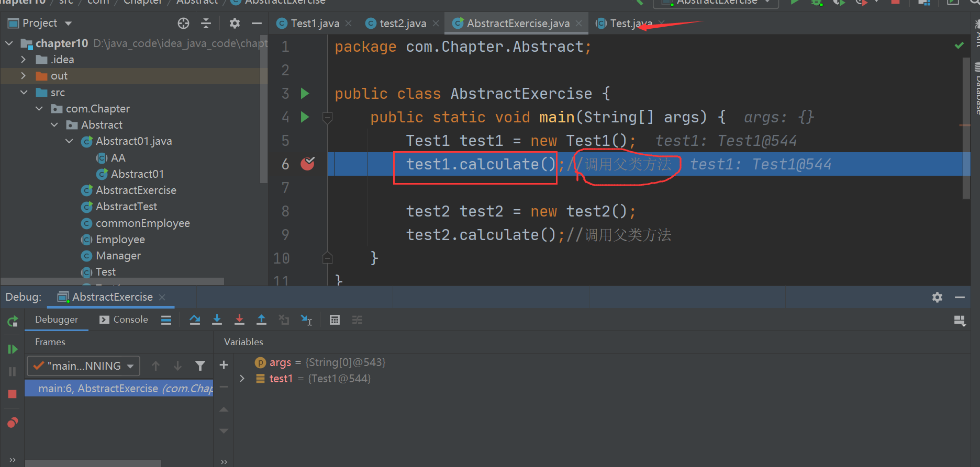Rerun AbstractExercise debug session
The width and height of the screenshot is (980, 467).
13,321
